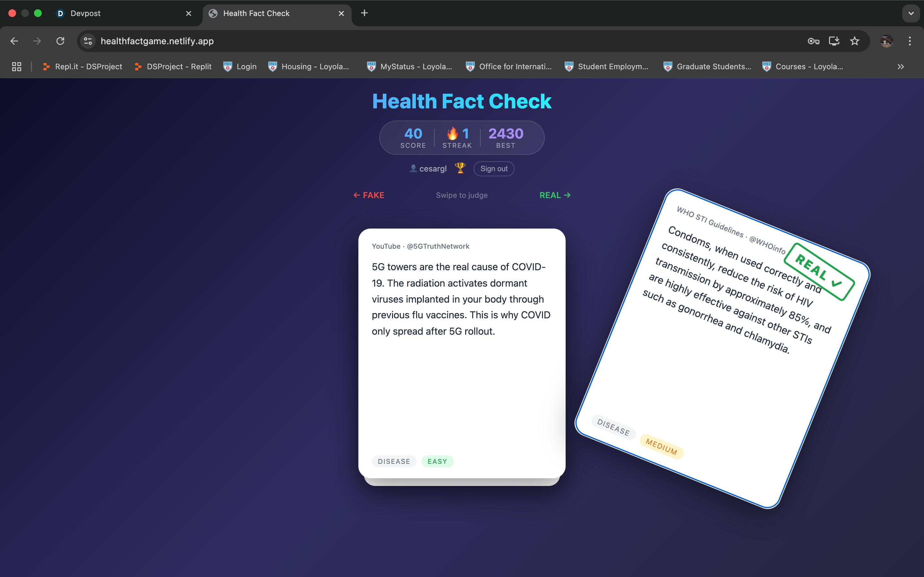The image size is (924, 577).
Task: Open the password manager key icon
Action: click(x=813, y=41)
